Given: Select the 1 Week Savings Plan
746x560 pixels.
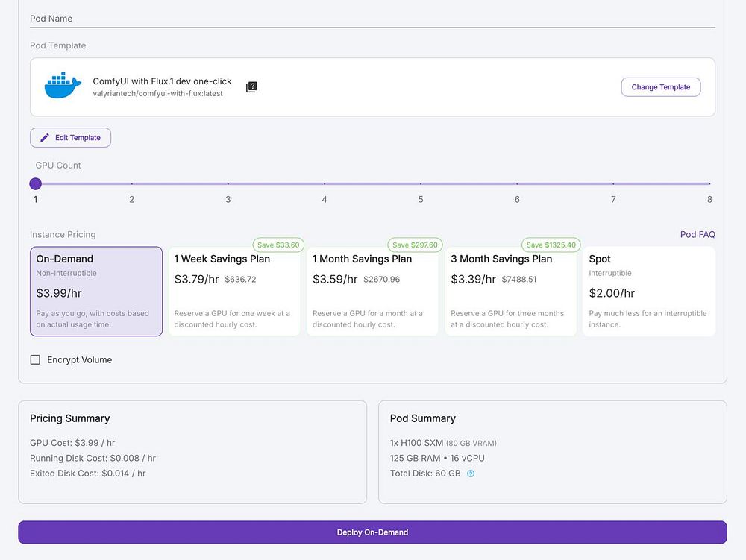Looking at the screenshot, I should coord(234,292).
